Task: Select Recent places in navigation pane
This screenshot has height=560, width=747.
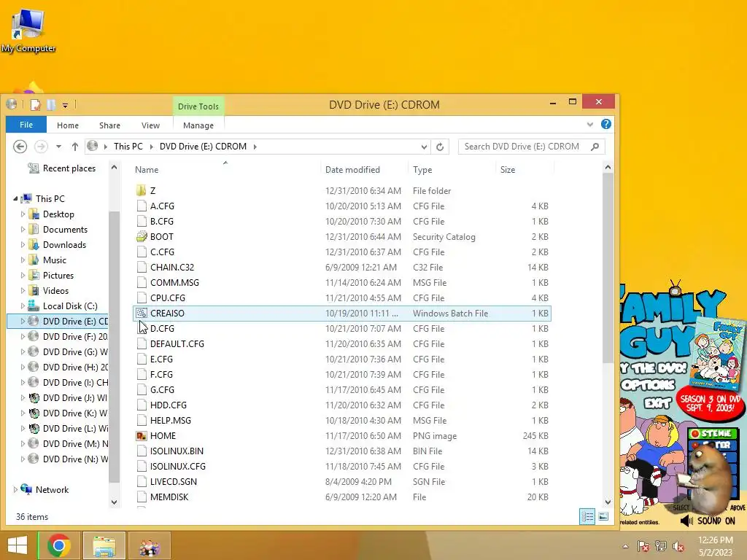Action: [62, 168]
